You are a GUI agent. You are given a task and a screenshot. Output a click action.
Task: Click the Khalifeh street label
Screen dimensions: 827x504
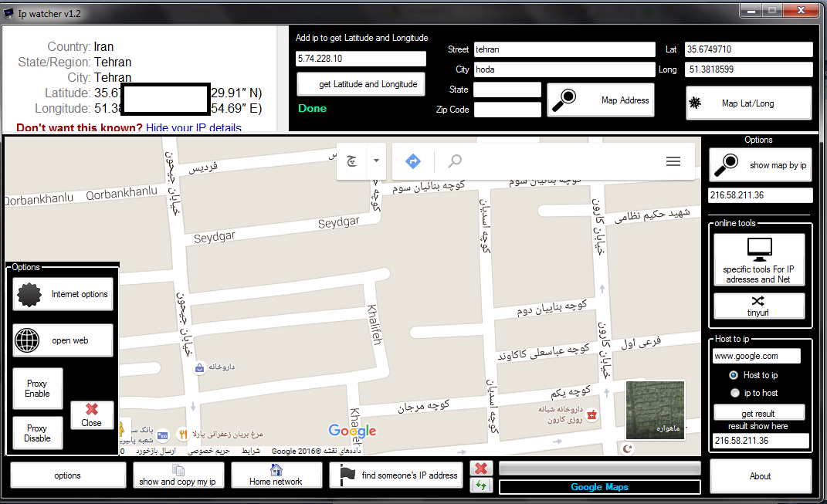(x=374, y=325)
